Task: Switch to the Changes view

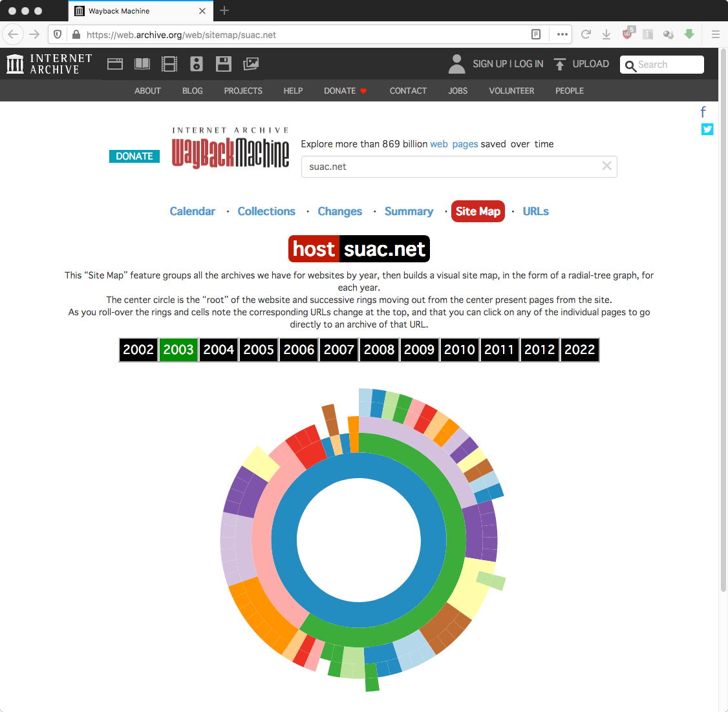Action: (x=340, y=211)
